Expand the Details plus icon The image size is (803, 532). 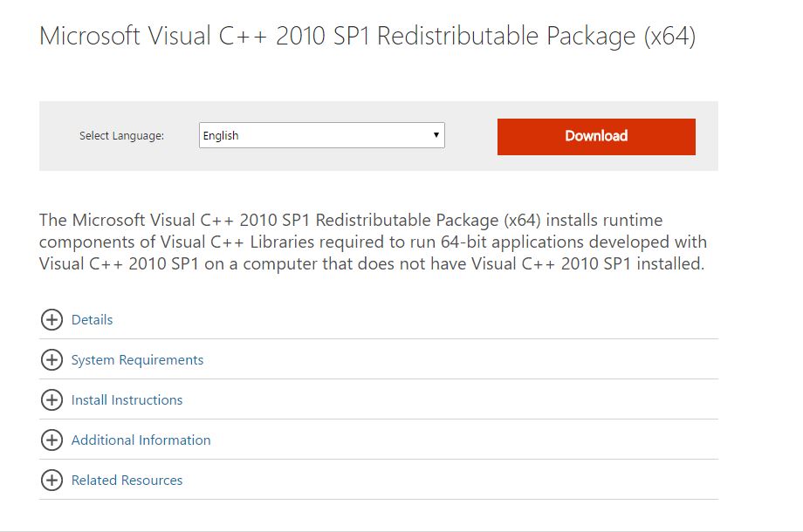51,320
